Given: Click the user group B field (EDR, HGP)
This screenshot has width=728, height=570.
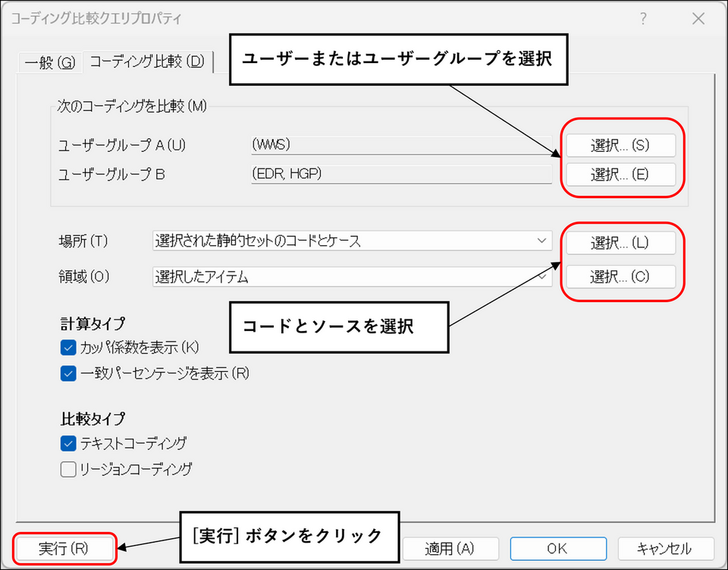Looking at the screenshot, I should pyautogui.click(x=401, y=175).
